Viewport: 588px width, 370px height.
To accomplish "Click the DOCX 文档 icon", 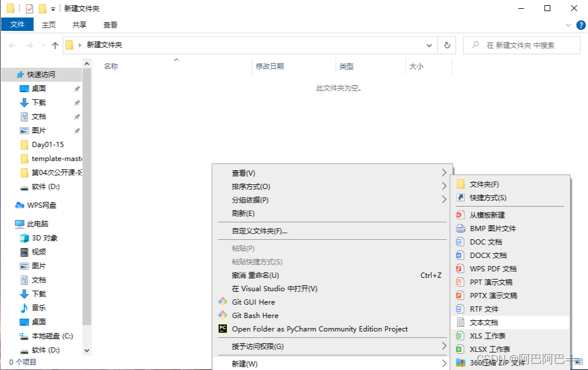I will tap(460, 255).
